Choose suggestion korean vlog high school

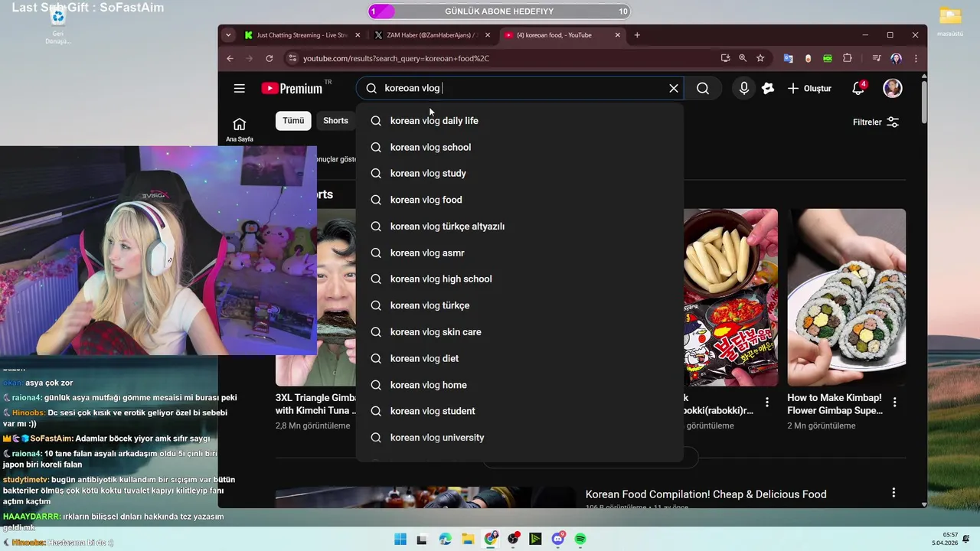coord(519,279)
